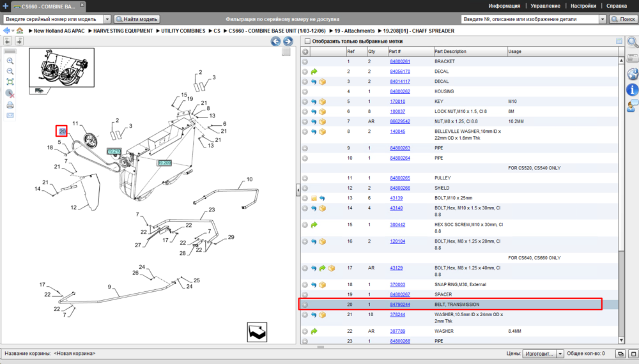Toggle 'Отобразить только выбранные метки' checkbox
The width and height of the screenshot is (639, 364).
coord(308,41)
